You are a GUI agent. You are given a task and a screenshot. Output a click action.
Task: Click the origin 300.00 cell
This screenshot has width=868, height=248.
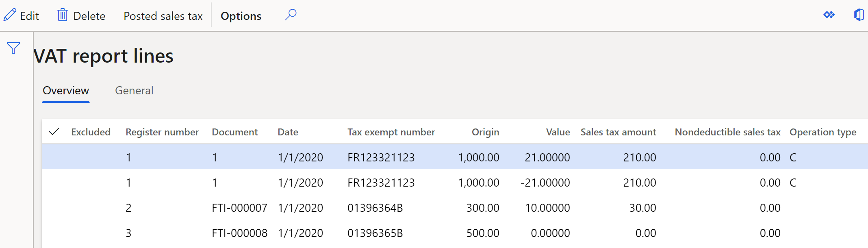click(x=483, y=208)
